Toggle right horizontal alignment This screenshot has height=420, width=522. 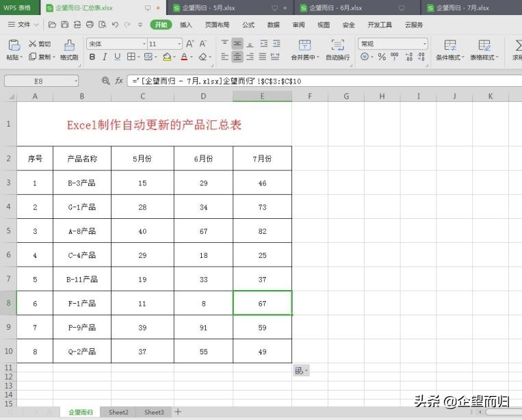(250, 57)
